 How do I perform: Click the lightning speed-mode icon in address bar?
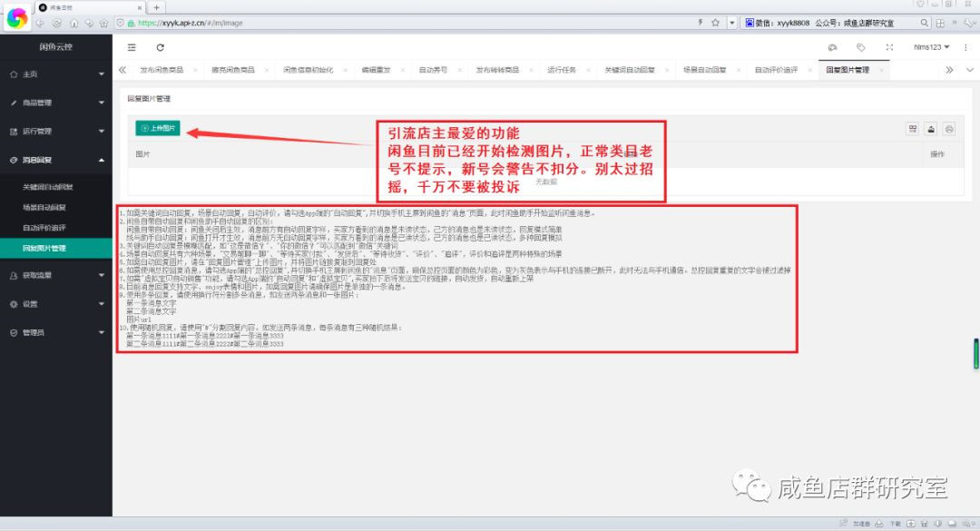coord(700,23)
